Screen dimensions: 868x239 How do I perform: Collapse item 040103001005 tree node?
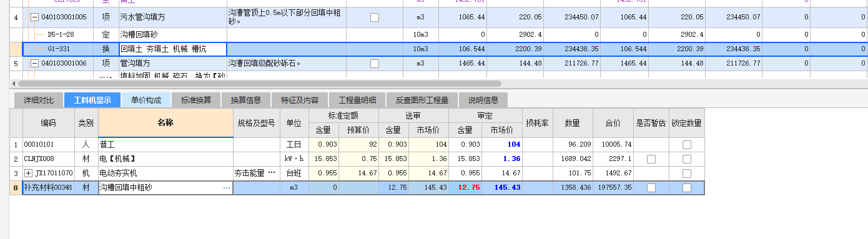(35, 17)
